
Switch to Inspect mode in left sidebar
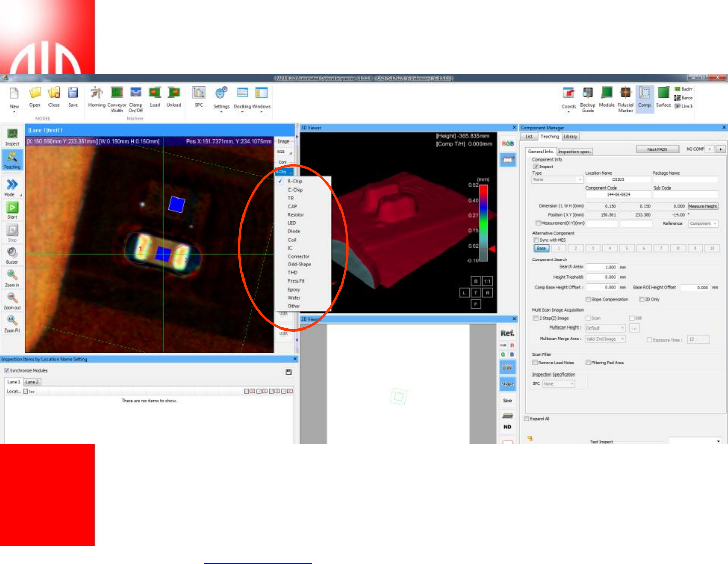[12, 135]
